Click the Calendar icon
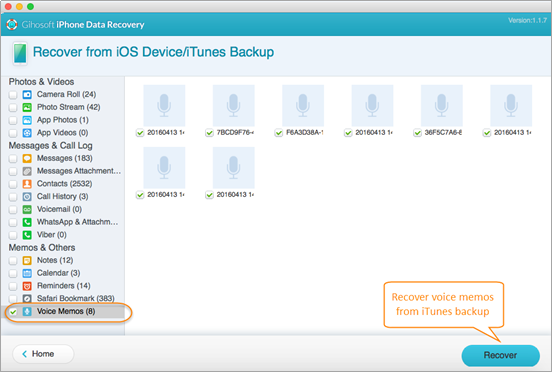The image size is (552, 372). coord(27,273)
